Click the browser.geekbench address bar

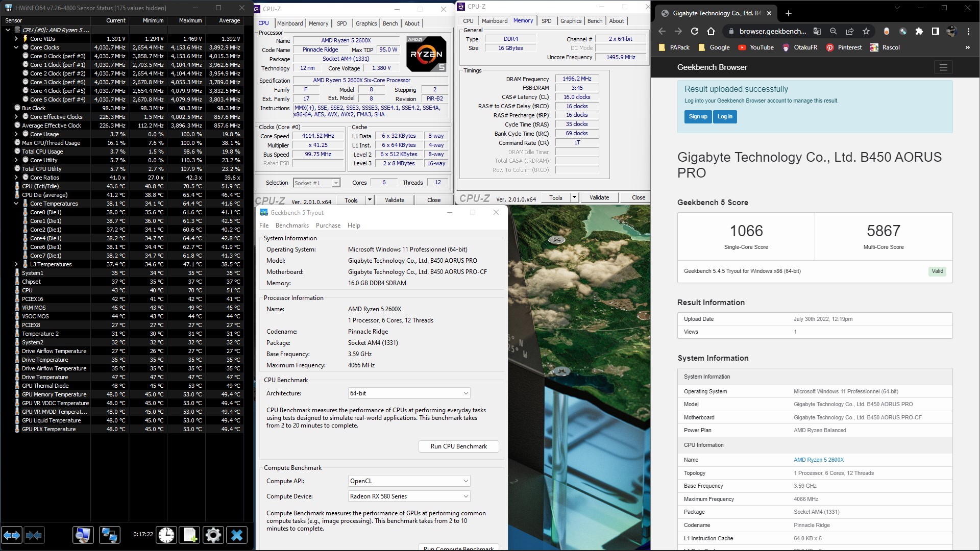(773, 31)
